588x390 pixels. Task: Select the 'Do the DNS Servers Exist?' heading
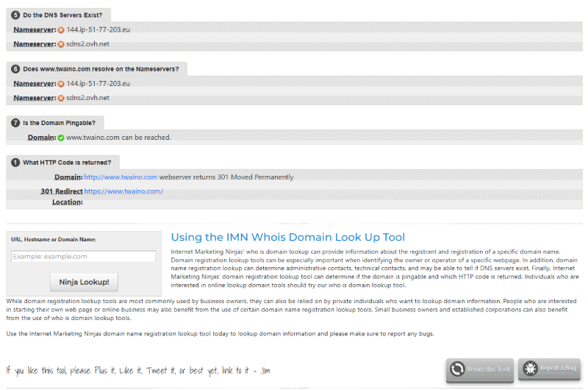pos(62,15)
